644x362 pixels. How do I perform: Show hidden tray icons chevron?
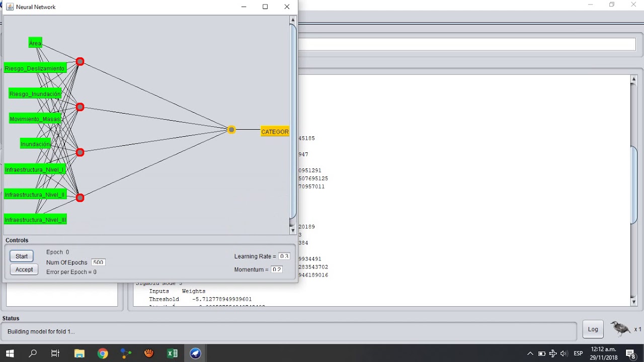(x=530, y=353)
